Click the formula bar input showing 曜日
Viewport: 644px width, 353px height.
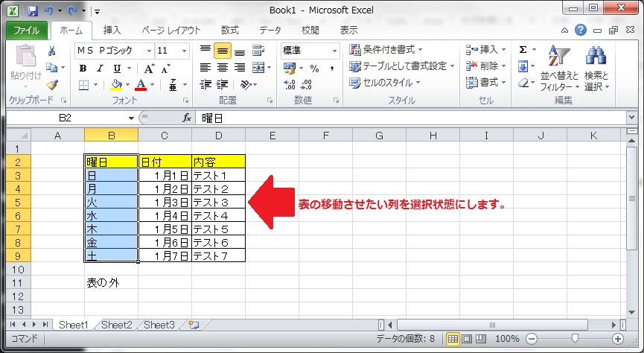pos(411,118)
